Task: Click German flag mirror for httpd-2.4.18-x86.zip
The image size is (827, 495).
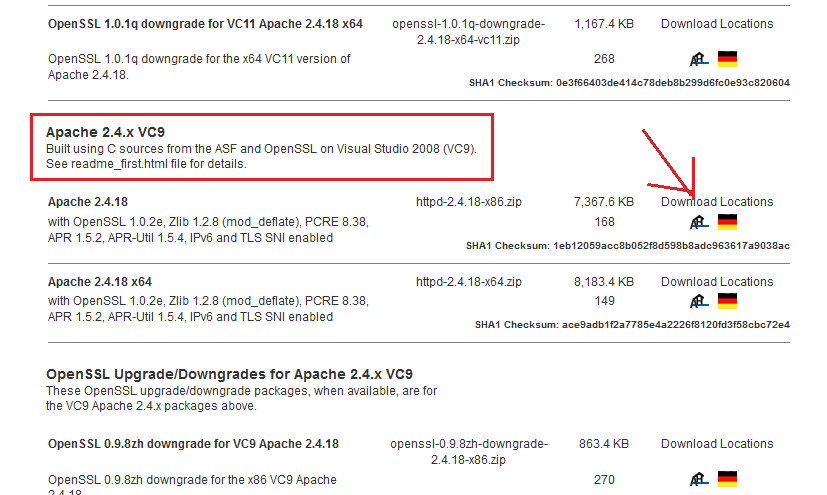Action: pyautogui.click(x=727, y=222)
